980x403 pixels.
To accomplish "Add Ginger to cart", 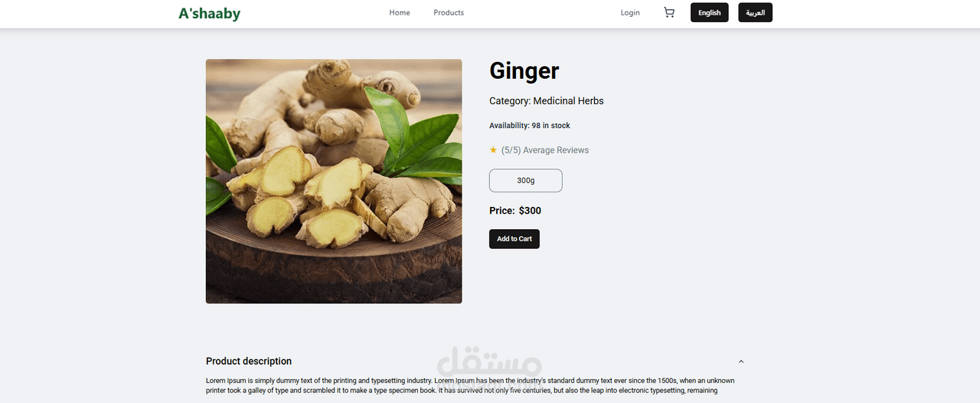I will tap(514, 239).
